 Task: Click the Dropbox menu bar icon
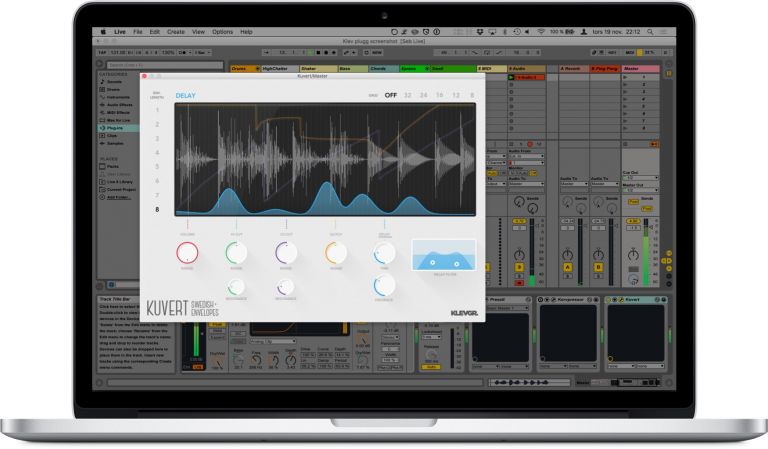pyautogui.click(x=480, y=32)
